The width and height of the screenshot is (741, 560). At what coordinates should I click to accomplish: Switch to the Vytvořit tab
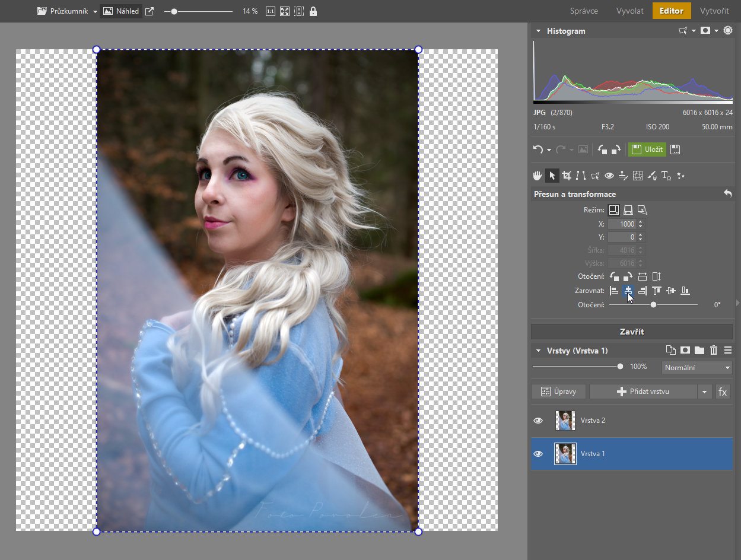pyautogui.click(x=714, y=11)
